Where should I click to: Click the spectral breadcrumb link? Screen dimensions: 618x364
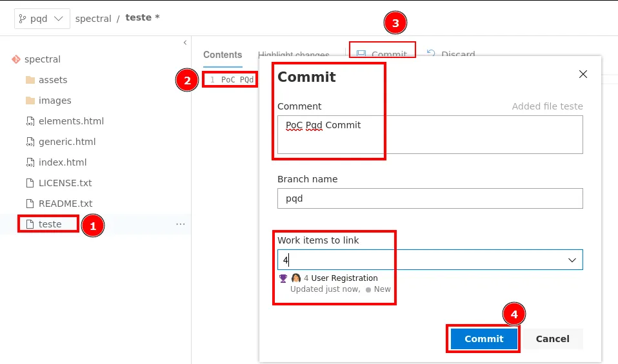94,19
